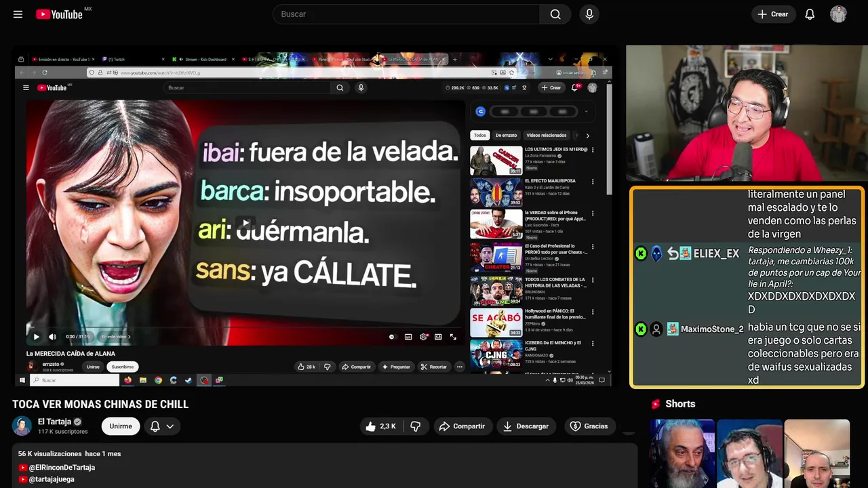Image resolution: width=868 pixels, height=488 pixels.
Task: Click the magnifying glass search button
Action: [x=555, y=14]
